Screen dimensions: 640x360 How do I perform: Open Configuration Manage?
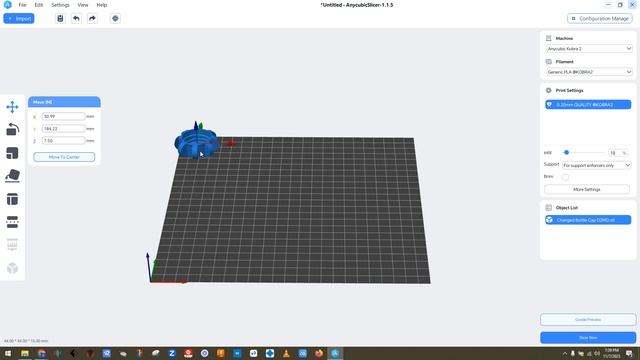600,18
